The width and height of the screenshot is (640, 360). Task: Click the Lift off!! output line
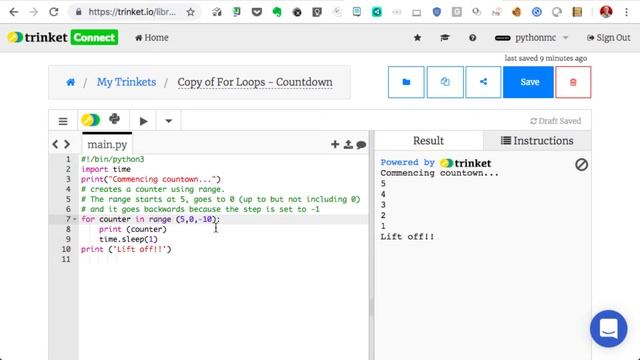pyautogui.click(x=407, y=237)
